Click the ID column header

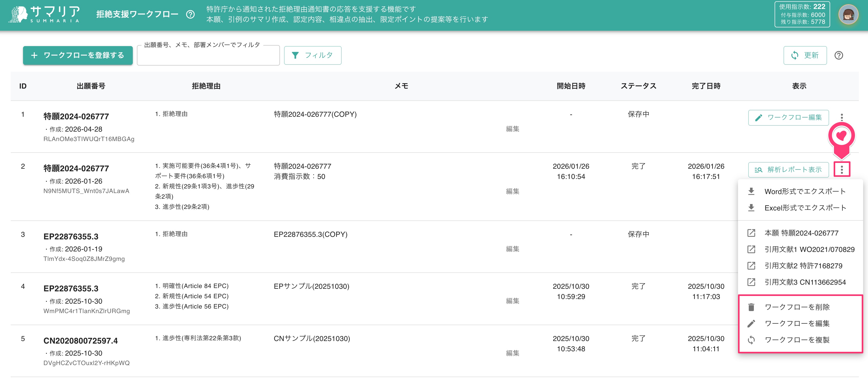click(23, 86)
